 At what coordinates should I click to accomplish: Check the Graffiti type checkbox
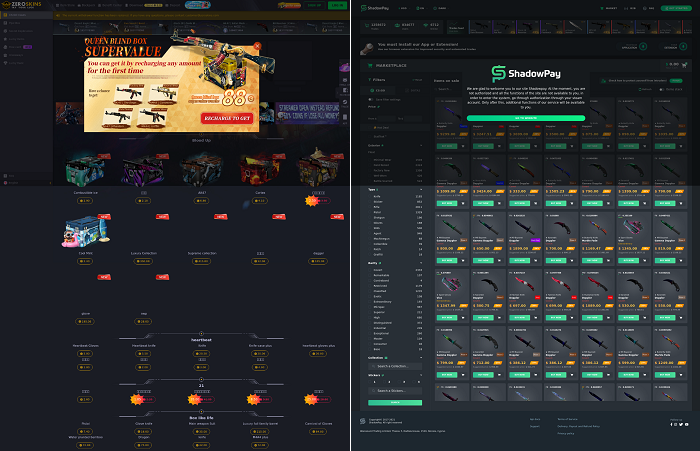(370, 255)
